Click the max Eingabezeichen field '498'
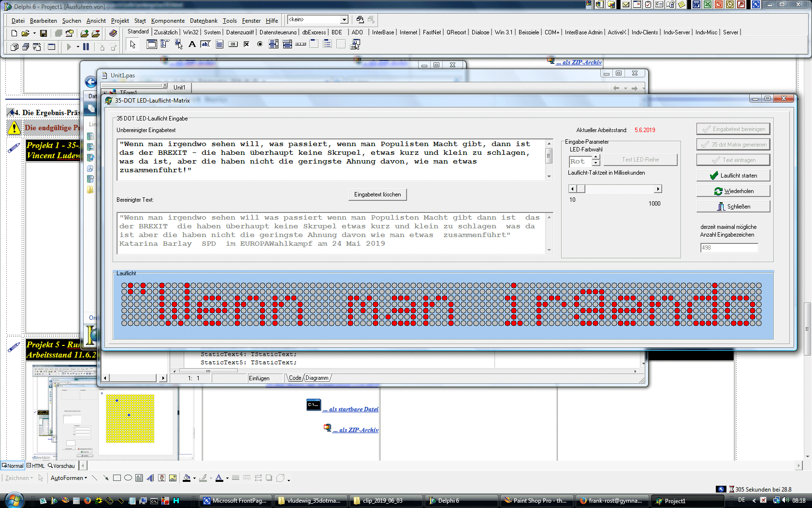Image resolution: width=812 pixels, height=508 pixels. [729, 248]
